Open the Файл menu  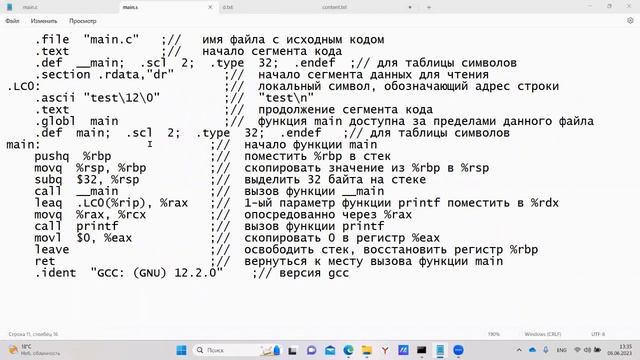coord(12,21)
